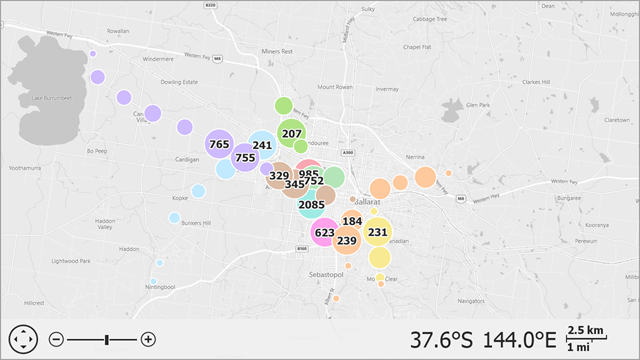Click the zoom out minus button
640x360 pixels.
pyautogui.click(x=56, y=339)
